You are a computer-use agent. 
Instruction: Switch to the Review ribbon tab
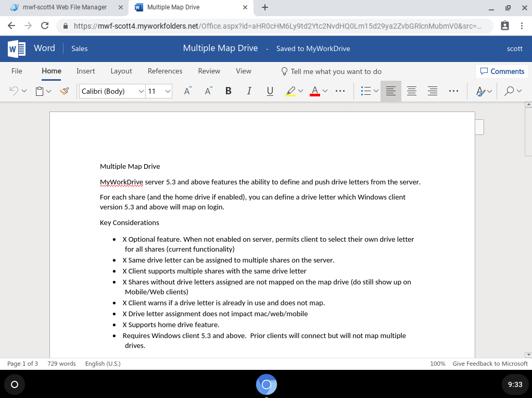coord(209,71)
